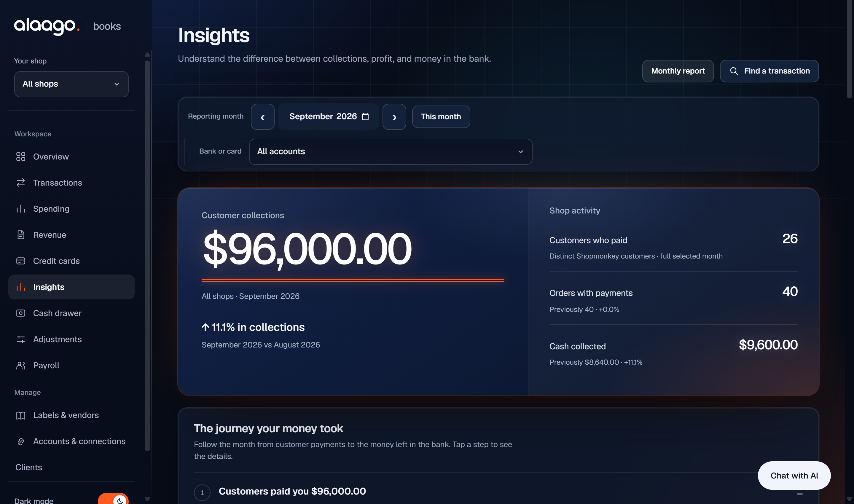
Task: Collapse the Customers paid you step
Action: coord(800,493)
